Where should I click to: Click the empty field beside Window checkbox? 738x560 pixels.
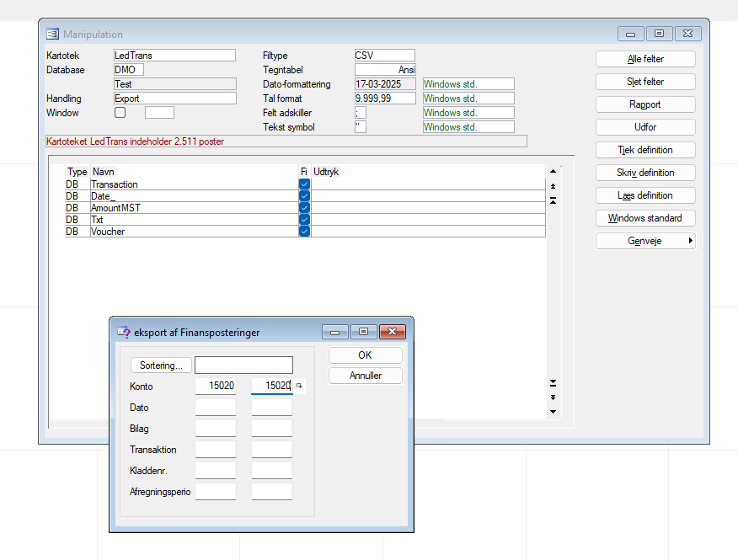159,113
